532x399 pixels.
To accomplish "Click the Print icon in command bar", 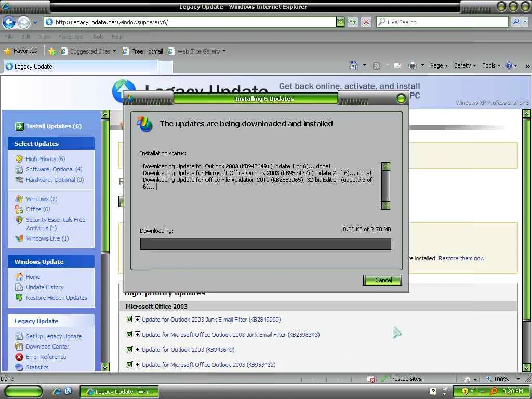I will tap(412, 65).
